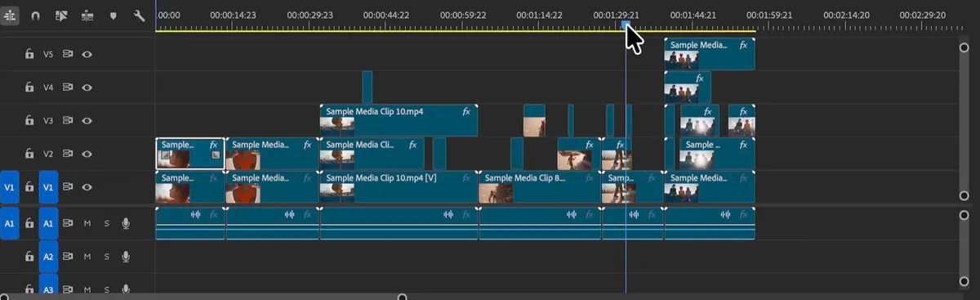Toggle lock on track V4
Image resolution: width=980 pixels, height=300 pixels.
pyautogui.click(x=29, y=87)
